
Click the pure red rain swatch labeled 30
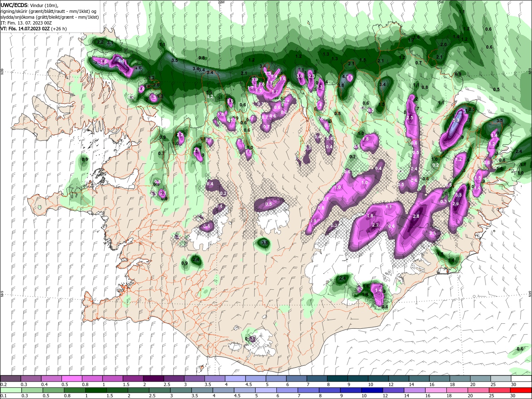coord(521,390)
